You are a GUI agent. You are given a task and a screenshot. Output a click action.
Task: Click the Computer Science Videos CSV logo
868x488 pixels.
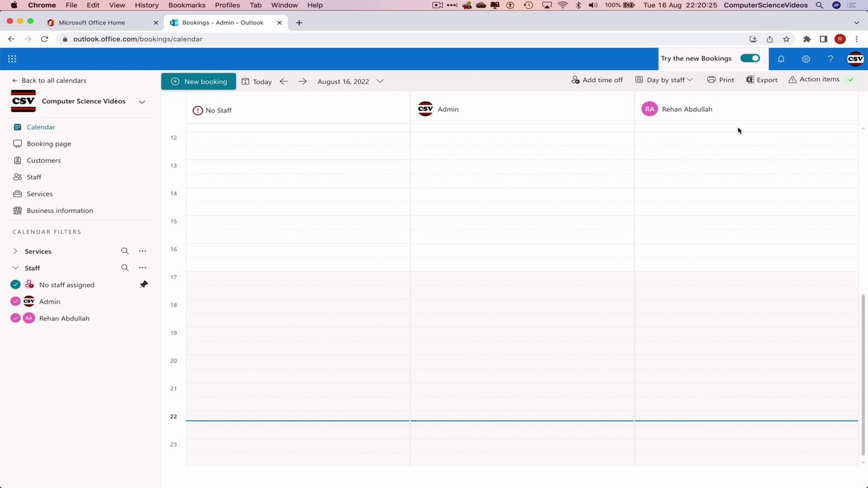coord(23,101)
